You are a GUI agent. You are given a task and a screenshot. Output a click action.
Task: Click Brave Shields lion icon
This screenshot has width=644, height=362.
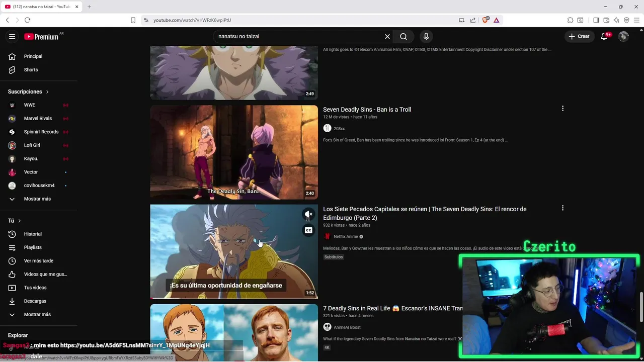[x=486, y=20]
